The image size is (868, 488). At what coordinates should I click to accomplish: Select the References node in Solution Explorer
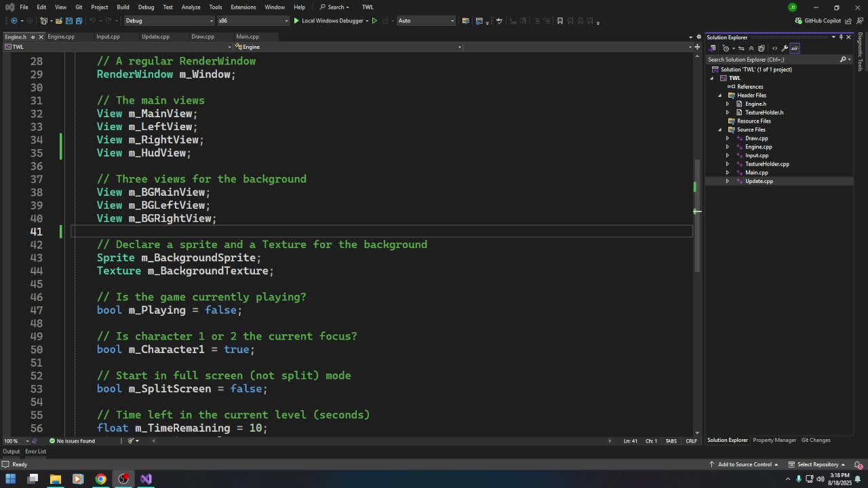[749, 87]
